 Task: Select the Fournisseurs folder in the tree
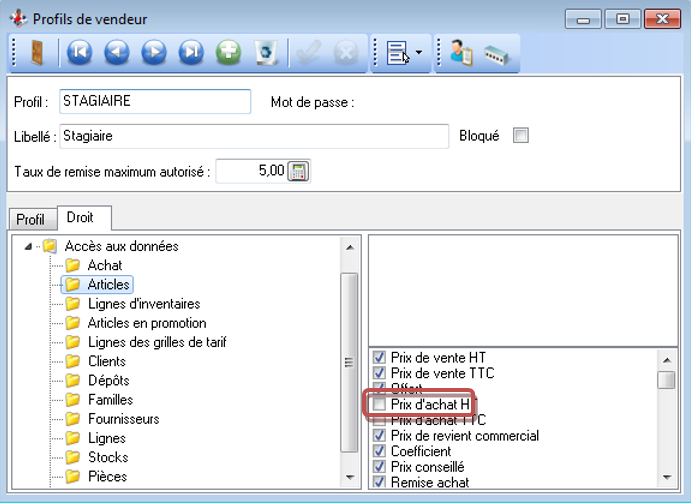click(x=123, y=419)
